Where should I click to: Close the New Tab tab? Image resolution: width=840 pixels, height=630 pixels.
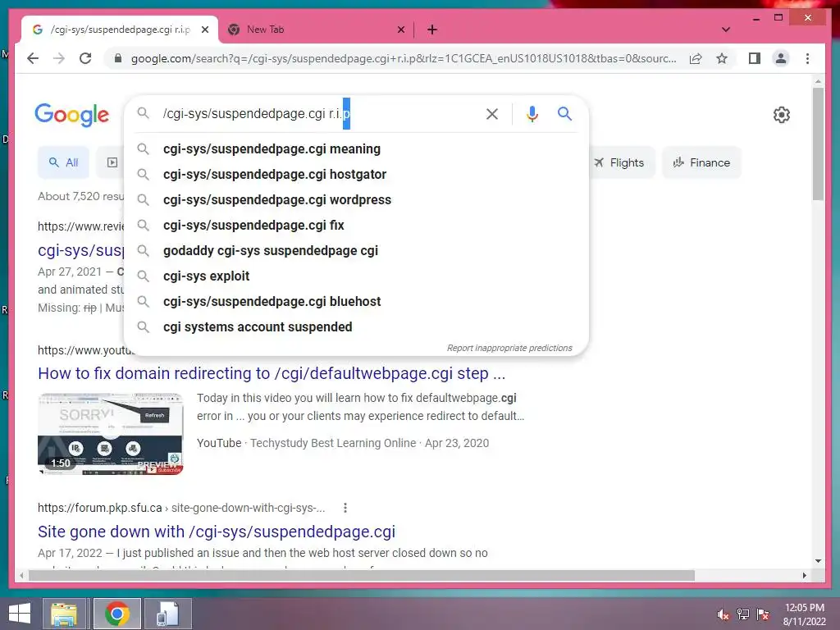(x=400, y=30)
